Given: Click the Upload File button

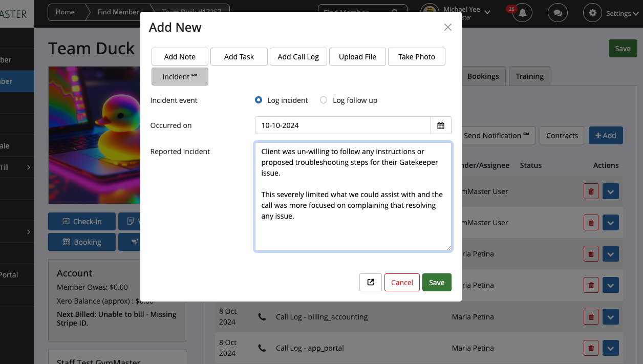Looking at the screenshot, I should 357,57.
